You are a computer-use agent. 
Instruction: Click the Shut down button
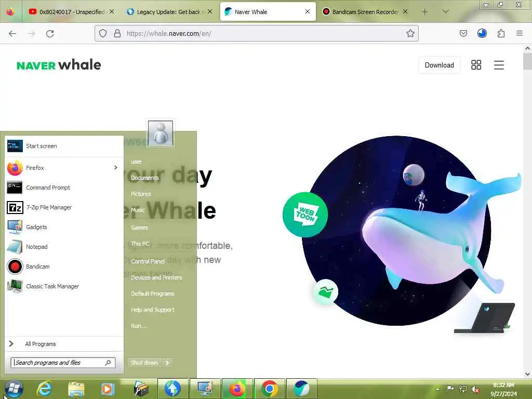coord(144,363)
